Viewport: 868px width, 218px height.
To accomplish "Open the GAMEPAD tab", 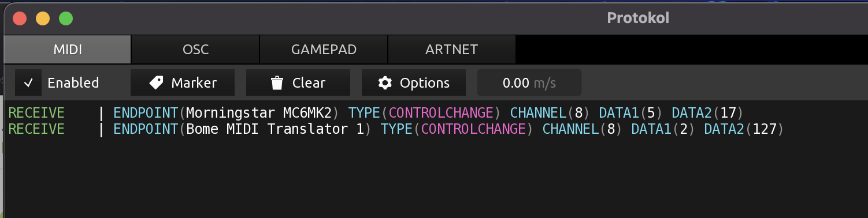I will click(324, 50).
